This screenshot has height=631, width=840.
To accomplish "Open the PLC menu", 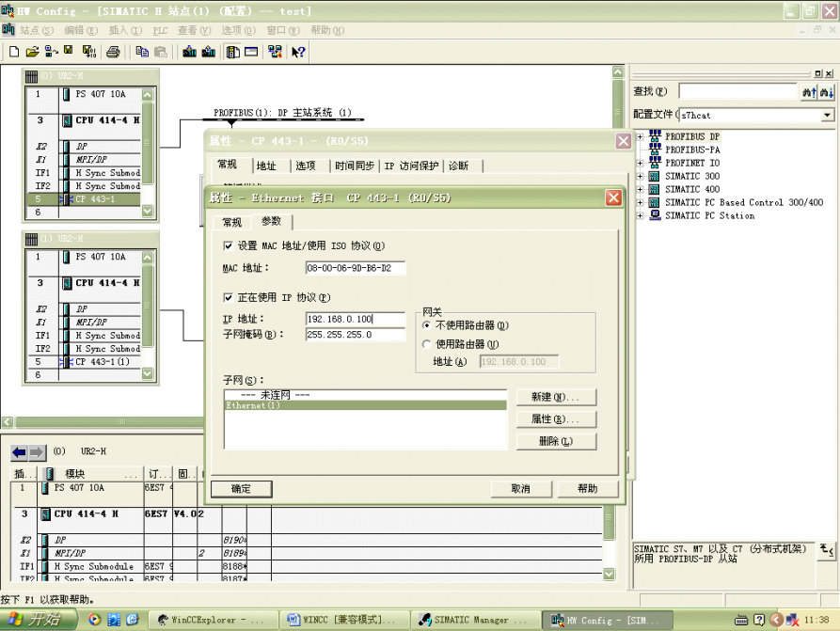I will (160, 30).
